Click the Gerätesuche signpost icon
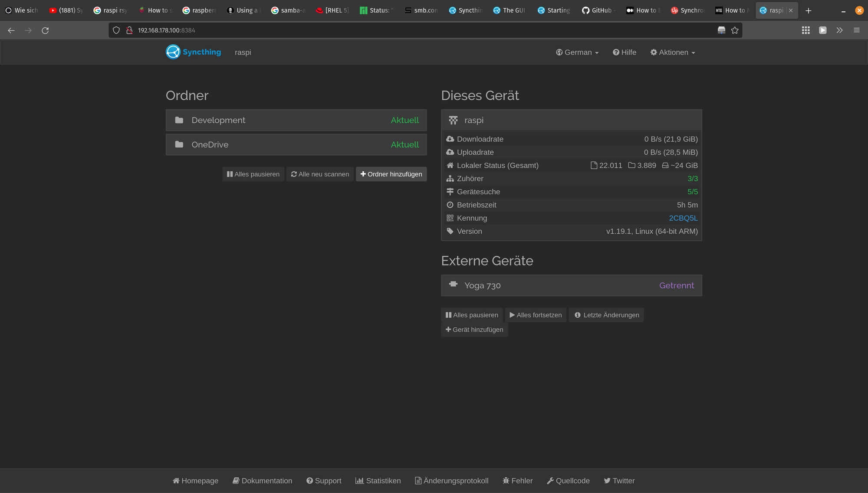868x493 pixels. (450, 192)
